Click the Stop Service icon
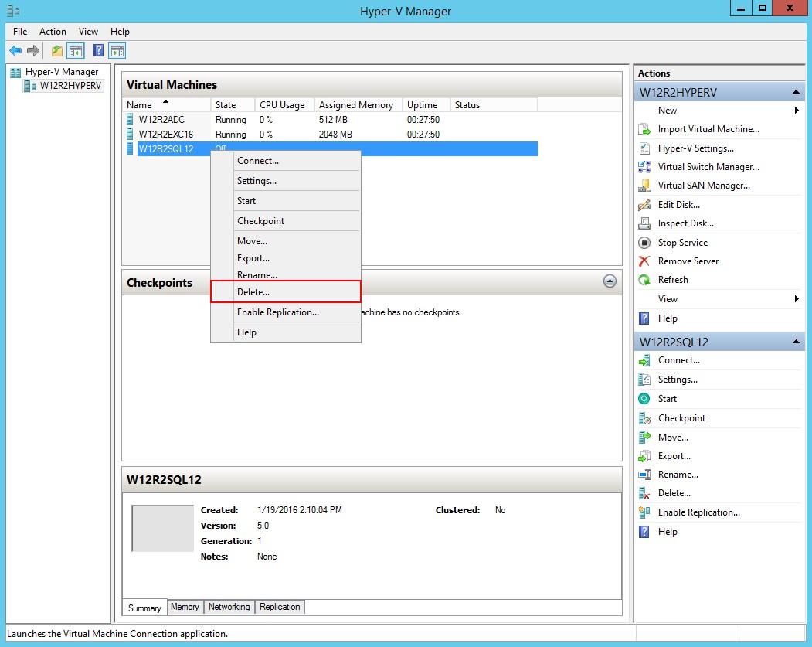812x647 pixels. click(x=644, y=243)
